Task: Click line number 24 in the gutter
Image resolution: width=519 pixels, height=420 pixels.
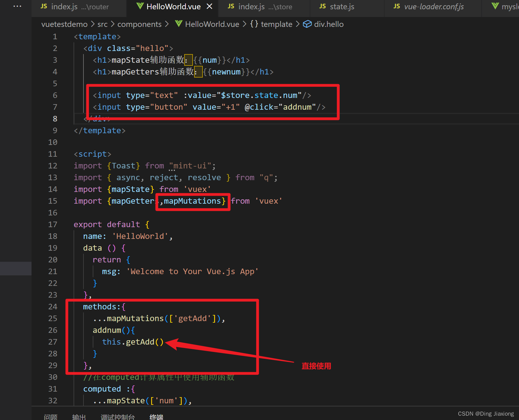Action: point(53,307)
